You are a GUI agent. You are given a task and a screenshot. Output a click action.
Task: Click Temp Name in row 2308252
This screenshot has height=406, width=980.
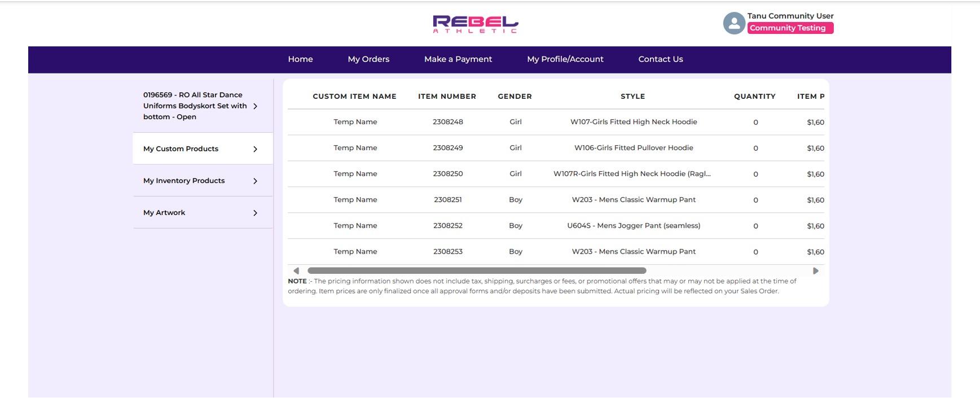[x=355, y=226]
